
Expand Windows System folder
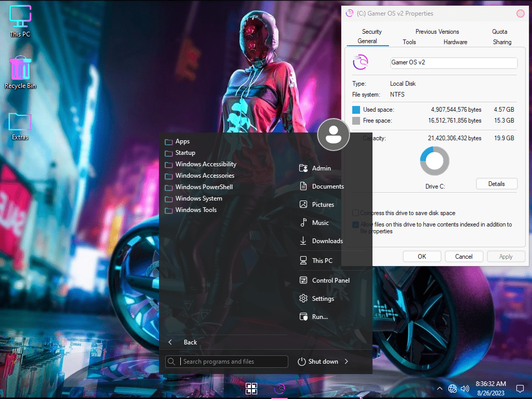tap(194, 198)
